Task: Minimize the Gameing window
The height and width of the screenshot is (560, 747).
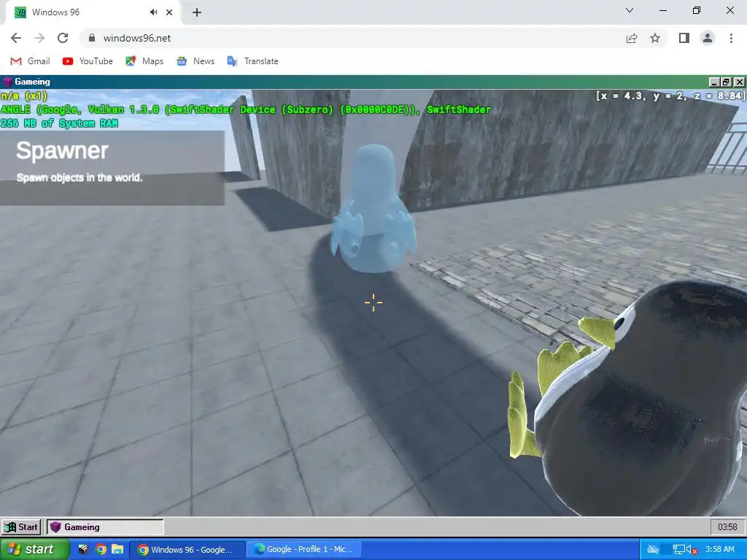Action: 714,82
